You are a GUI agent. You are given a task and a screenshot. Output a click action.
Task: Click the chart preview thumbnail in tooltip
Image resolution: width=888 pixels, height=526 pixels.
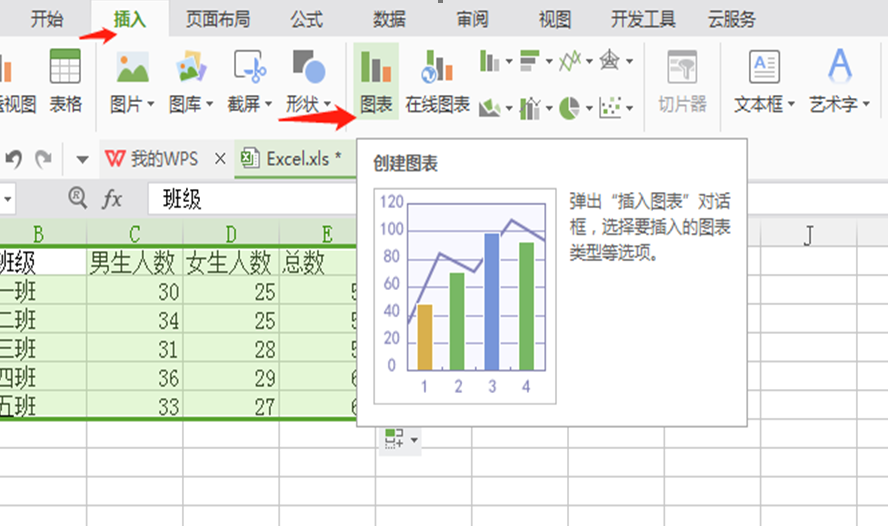(465, 296)
